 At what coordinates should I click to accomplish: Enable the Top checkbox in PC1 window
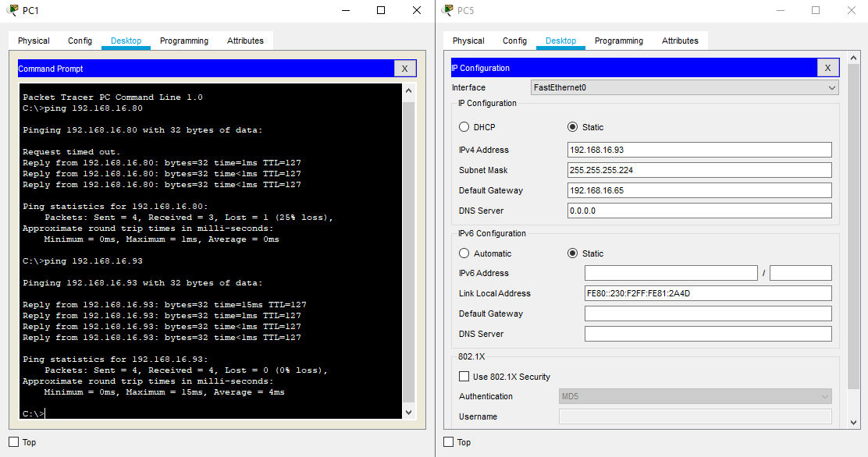[x=14, y=442]
